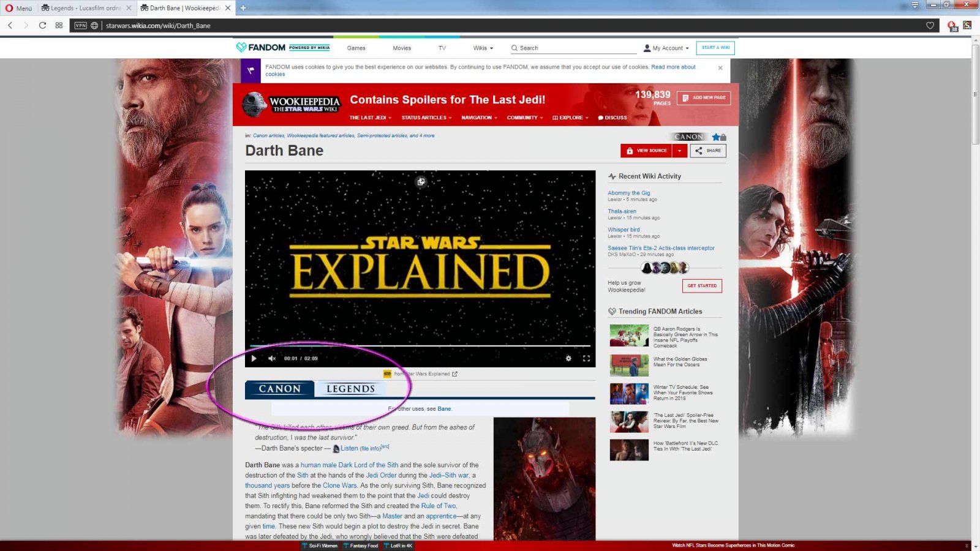This screenshot has height=551, width=980.
Task: Play the Star Wars Explained video
Action: [x=254, y=359]
